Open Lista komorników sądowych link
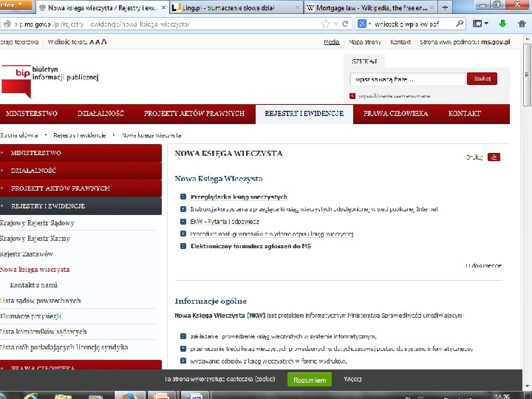The image size is (532, 399). click(x=44, y=332)
